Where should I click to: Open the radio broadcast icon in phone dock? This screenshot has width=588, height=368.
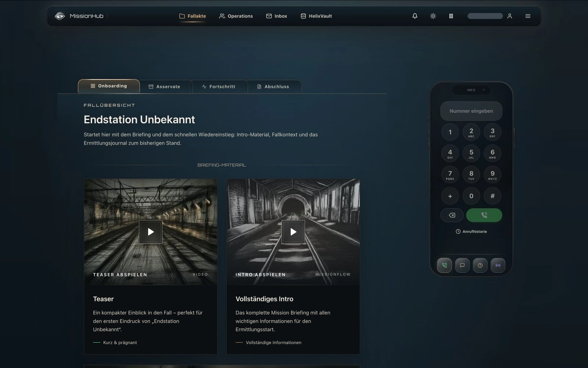click(498, 265)
